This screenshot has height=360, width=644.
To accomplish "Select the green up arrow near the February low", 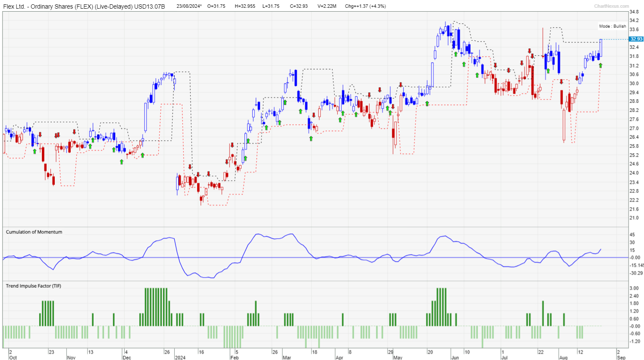I will 245,158.
